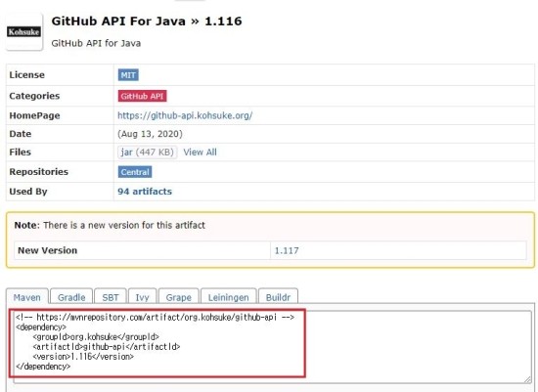The height and width of the screenshot is (392, 538).
Task: Open the MIT license badge
Action: (128, 75)
